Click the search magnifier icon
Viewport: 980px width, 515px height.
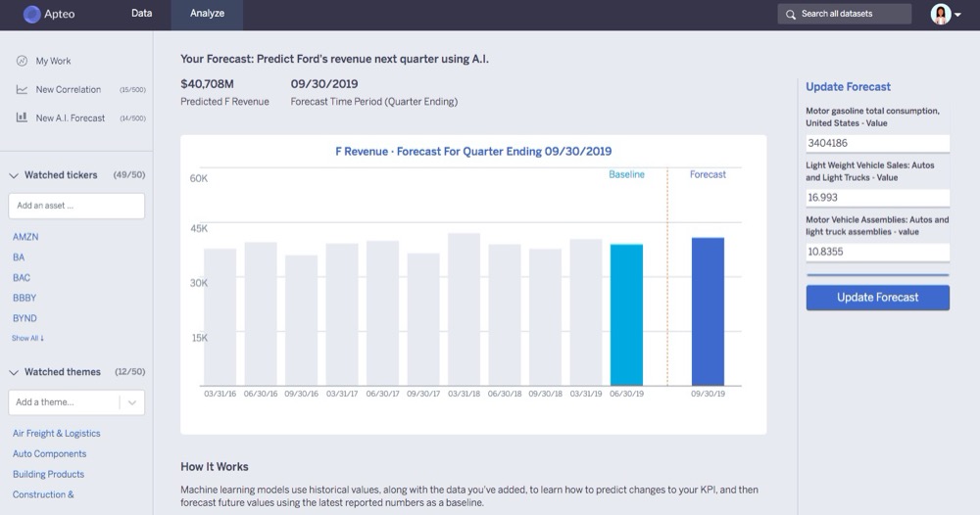point(791,15)
